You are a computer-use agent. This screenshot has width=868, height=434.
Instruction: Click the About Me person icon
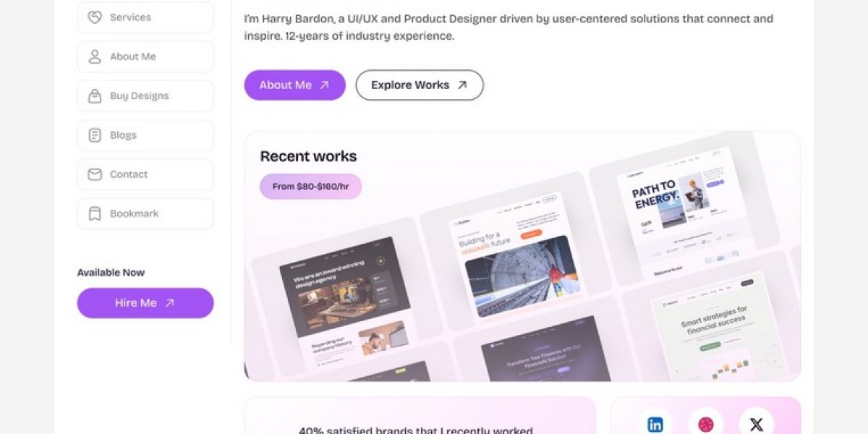[x=95, y=56]
